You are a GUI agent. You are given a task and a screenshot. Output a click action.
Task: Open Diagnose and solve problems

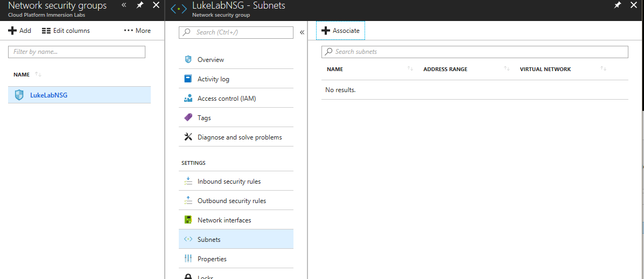(x=236, y=137)
